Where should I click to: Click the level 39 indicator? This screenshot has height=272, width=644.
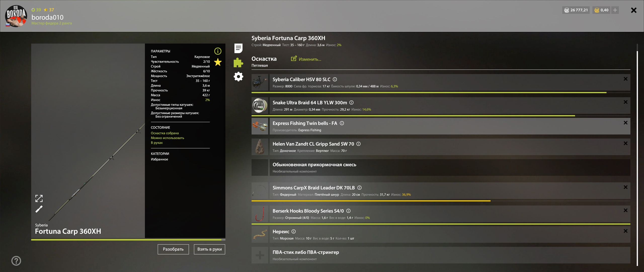36,10
